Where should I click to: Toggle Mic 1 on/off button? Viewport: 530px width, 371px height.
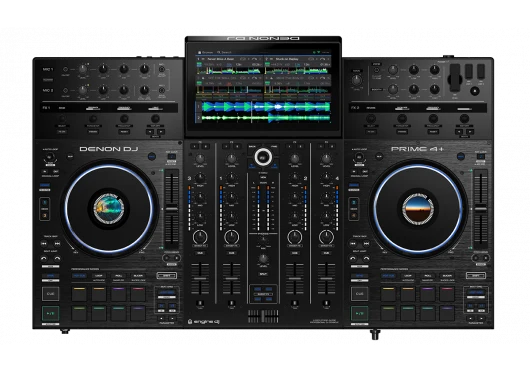click(x=66, y=70)
